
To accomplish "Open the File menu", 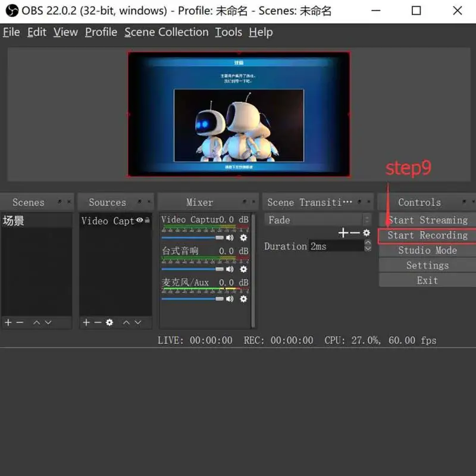I will pyautogui.click(x=11, y=32).
